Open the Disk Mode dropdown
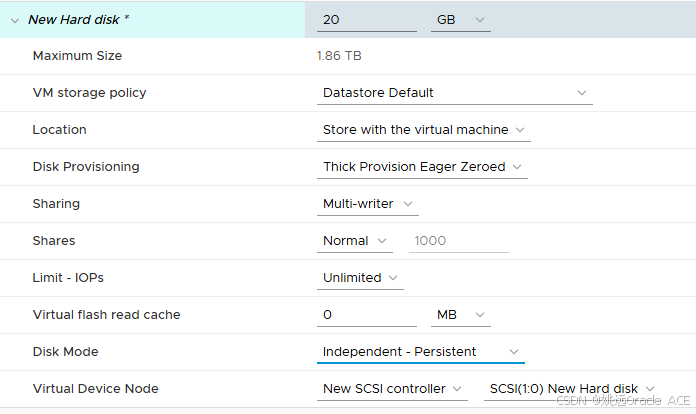Image resolution: width=696 pixels, height=414 pixels. 420,352
